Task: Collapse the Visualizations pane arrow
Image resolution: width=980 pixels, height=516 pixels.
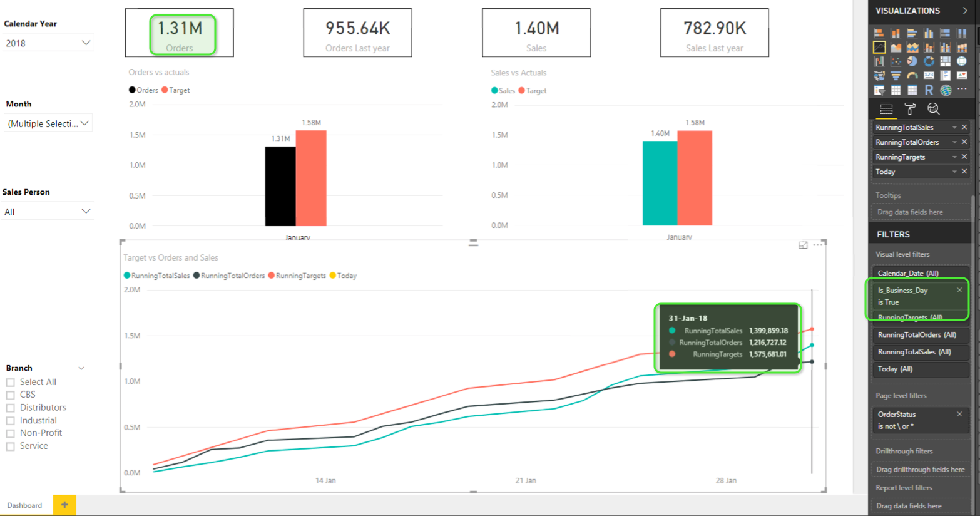Action: (x=965, y=11)
